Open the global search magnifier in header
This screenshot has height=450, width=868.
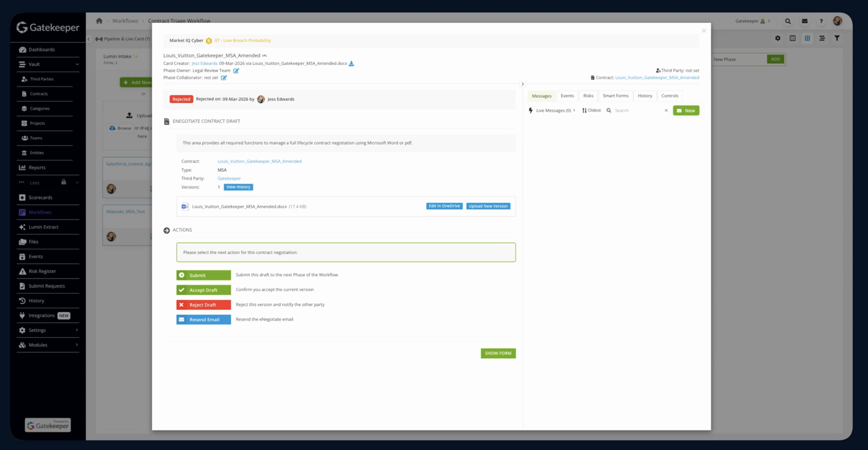point(788,21)
